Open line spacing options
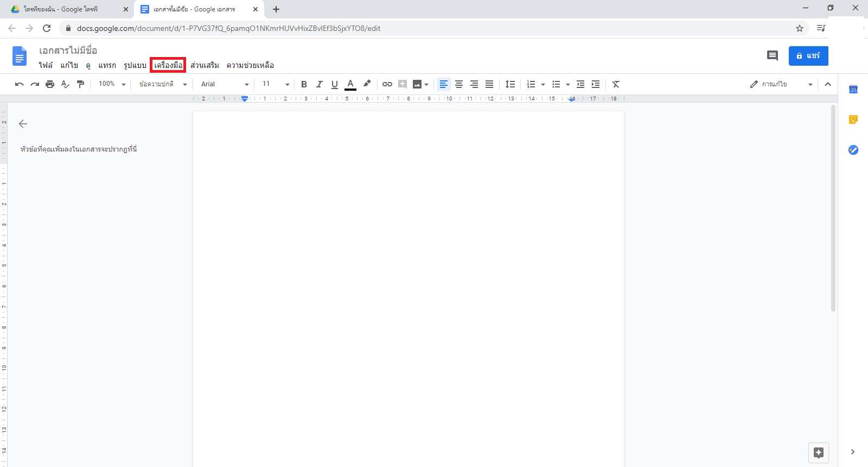 click(510, 84)
